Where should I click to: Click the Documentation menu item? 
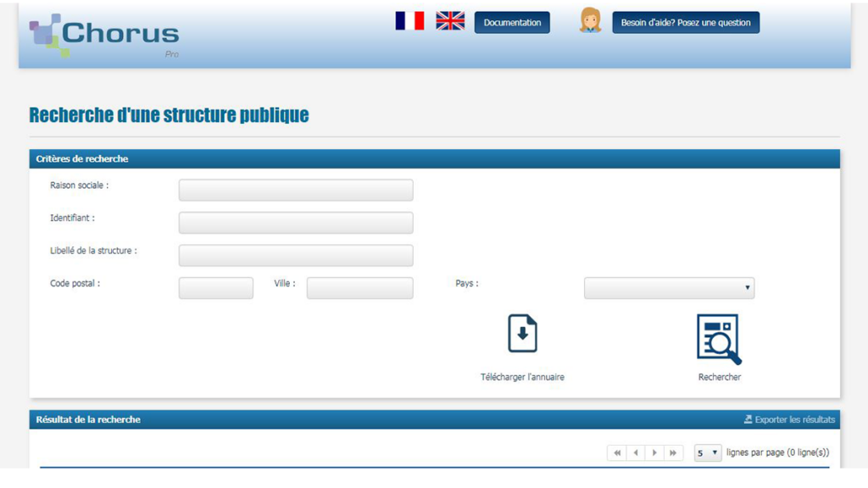click(512, 23)
